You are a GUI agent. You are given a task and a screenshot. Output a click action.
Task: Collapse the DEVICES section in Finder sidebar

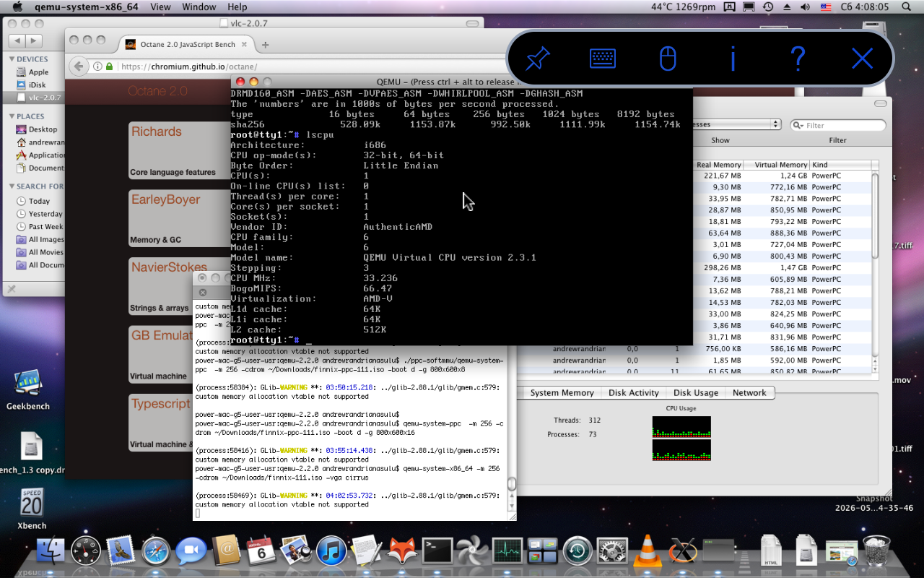(12, 59)
